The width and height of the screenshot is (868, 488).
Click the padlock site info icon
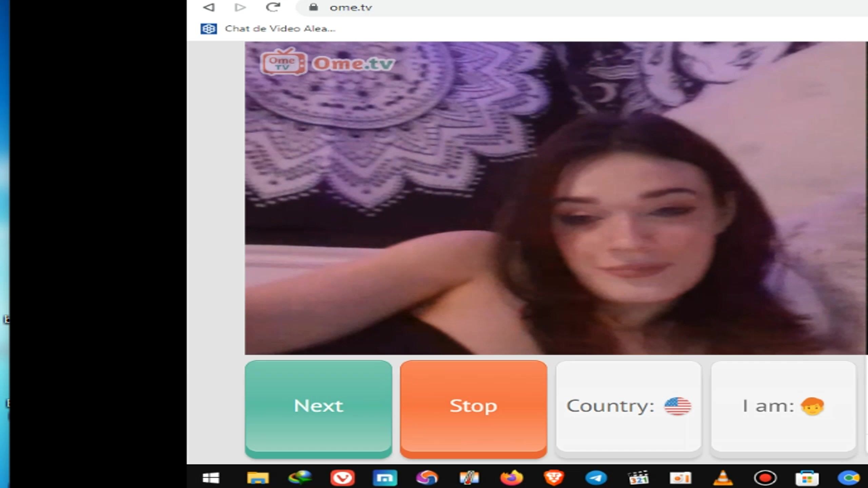pyautogui.click(x=314, y=7)
